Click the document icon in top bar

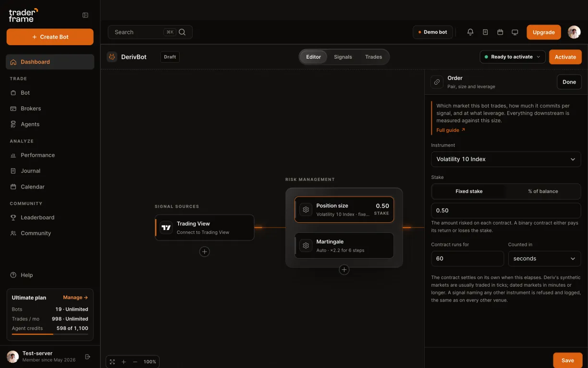pyautogui.click(x=485, y=32)
